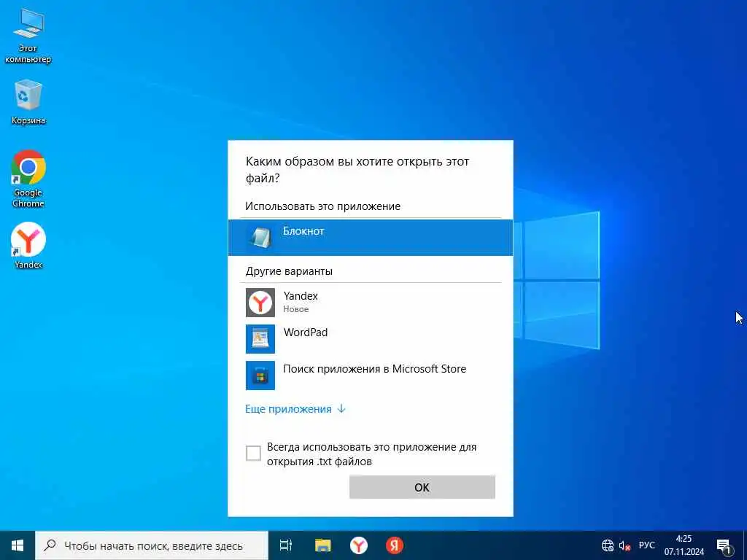The width and height of the screenshot is (747, 560).
Task: Open the Windows Start menu
Action: 18,545
